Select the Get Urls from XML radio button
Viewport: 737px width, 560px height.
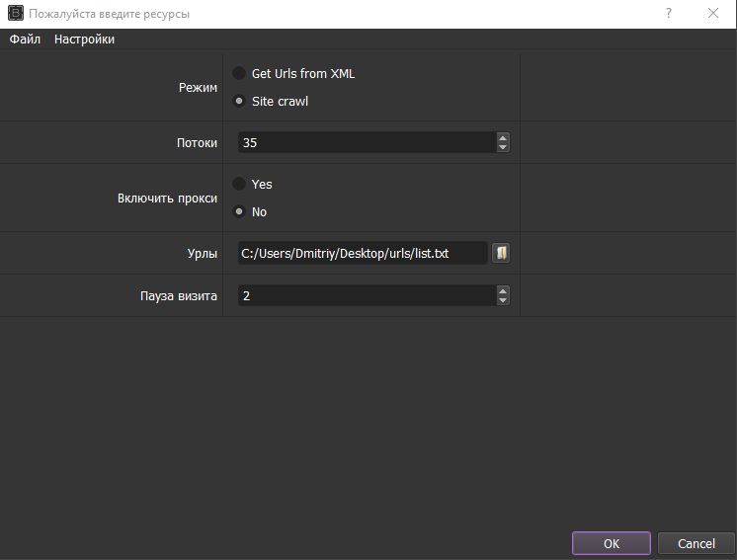coord(239,73)
